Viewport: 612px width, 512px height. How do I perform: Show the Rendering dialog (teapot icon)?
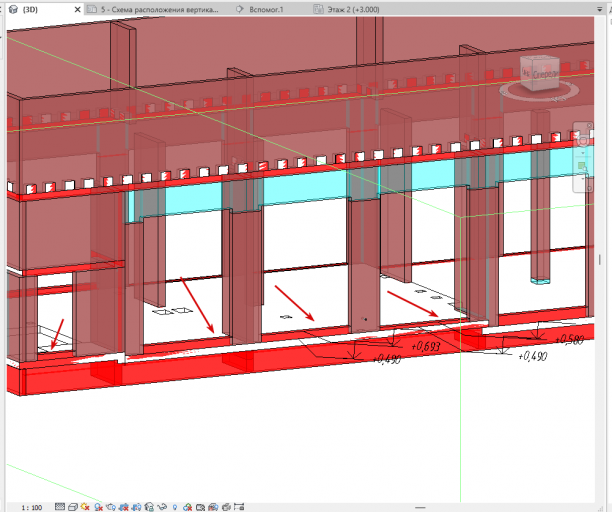[111, 507]
